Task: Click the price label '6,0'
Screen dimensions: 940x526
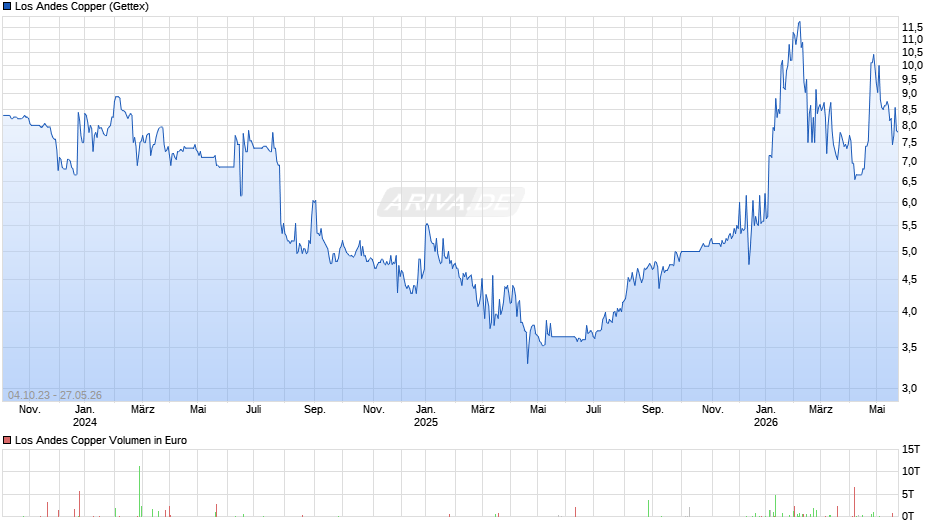Action: [909, 203]
